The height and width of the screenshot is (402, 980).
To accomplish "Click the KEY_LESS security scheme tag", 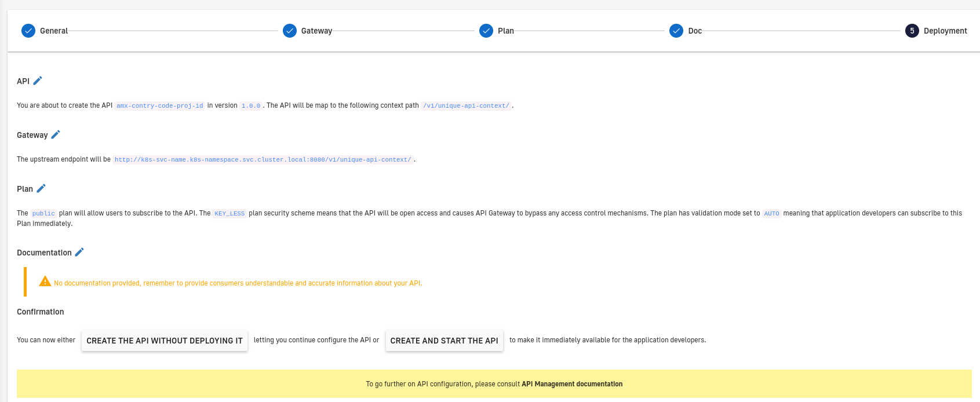I will click(229, 214).
